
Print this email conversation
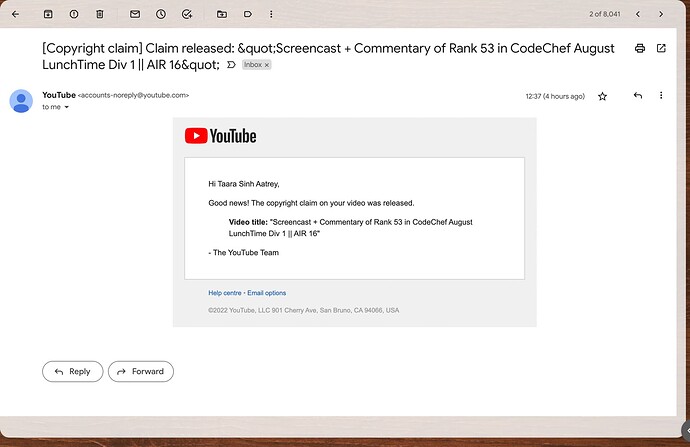click(640, 48)
